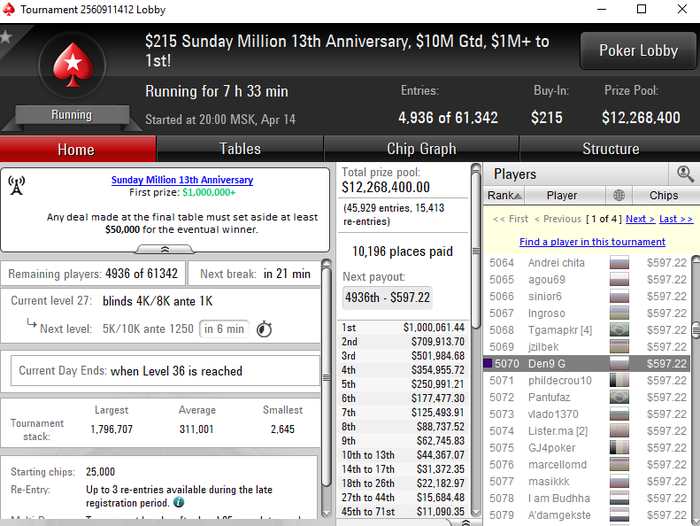Select player row Den9 G
This screenshot has height=526, width=700.
pos(586,363)
